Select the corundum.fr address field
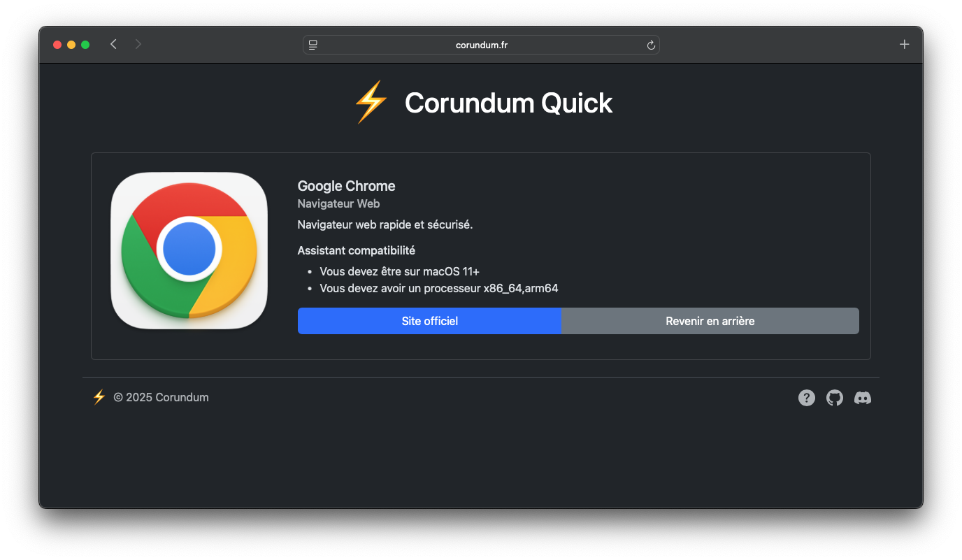 (482, 45)
